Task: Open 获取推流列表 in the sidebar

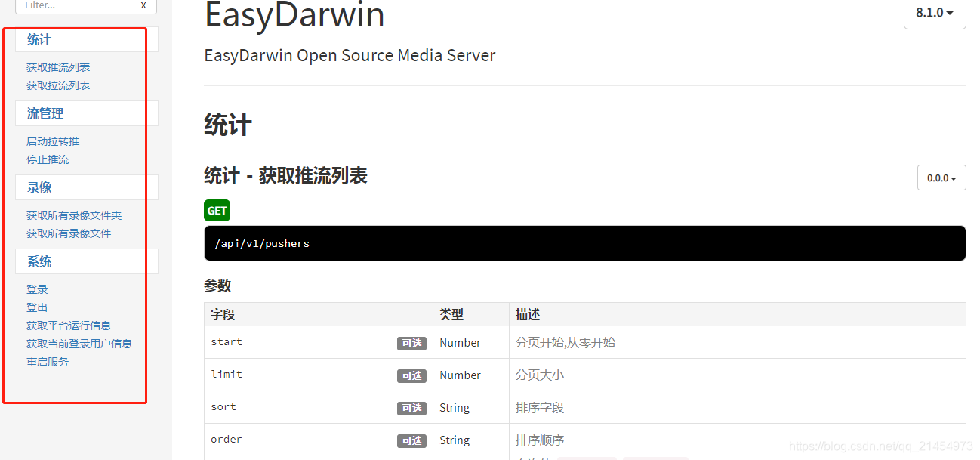Action: pyautogui.click(x=58, y=67)
